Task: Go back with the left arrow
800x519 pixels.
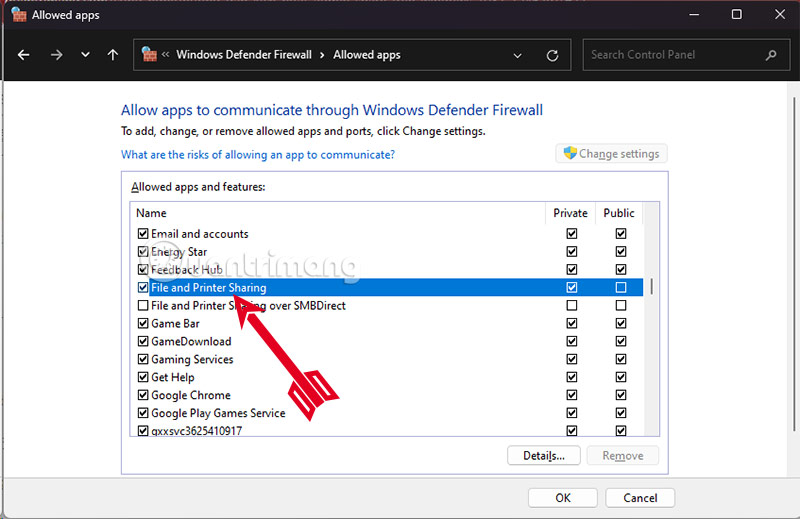Action: [x=23, y=55]
